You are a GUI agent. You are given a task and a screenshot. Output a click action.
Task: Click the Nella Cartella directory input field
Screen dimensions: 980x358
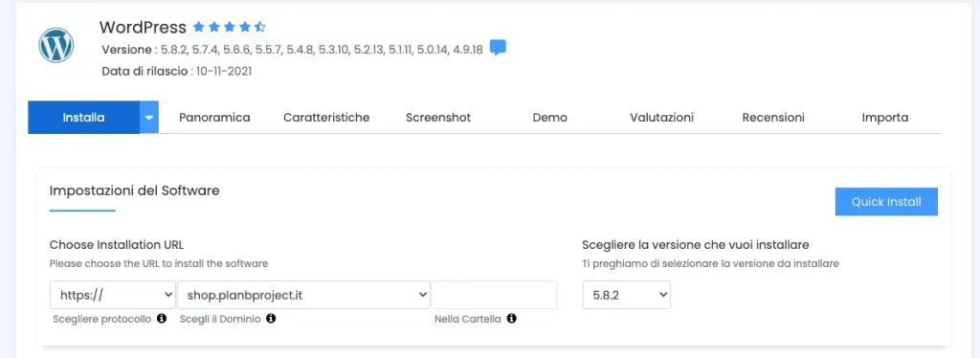pyautogui.click(x=495, y=295)
